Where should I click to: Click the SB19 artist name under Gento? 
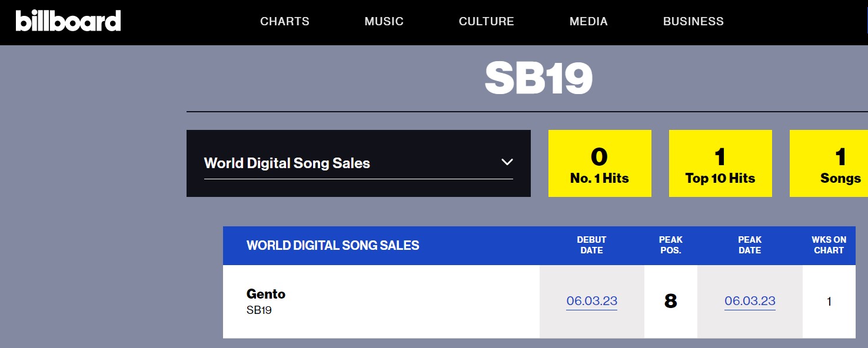(x=259, y=310)
